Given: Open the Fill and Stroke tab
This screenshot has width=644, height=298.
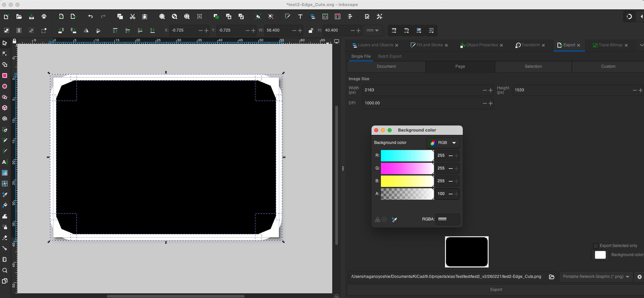Looking at the screenshot, I should (429, 45).
